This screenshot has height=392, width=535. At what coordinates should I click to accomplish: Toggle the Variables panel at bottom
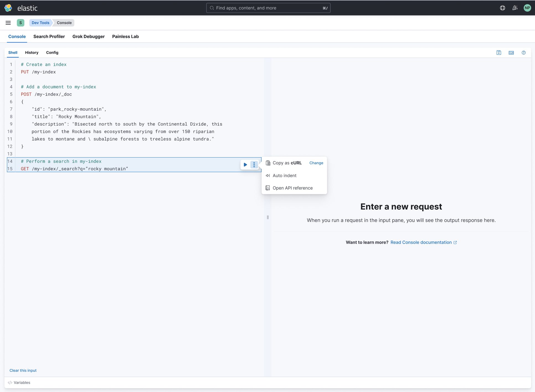(x=22, y=383)
